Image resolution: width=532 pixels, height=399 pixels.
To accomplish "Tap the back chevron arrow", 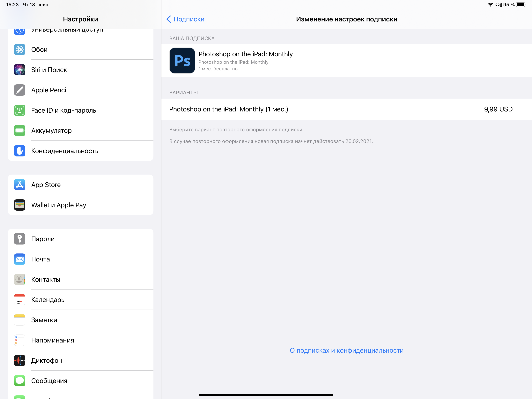I will (169, 19).
